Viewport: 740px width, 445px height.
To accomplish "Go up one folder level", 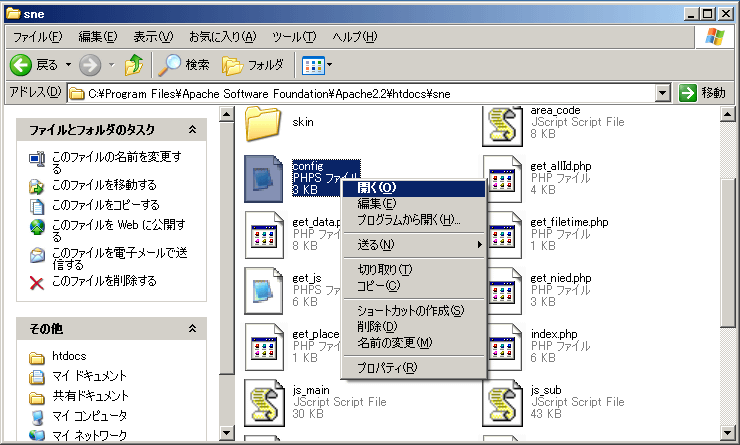I will [134, 65].
